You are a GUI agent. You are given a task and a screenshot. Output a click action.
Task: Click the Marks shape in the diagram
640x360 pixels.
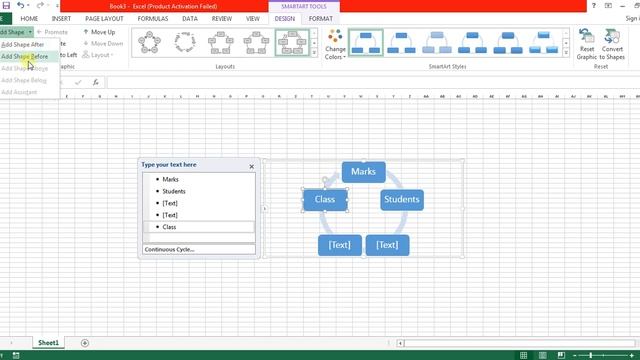tap(363, 172)
